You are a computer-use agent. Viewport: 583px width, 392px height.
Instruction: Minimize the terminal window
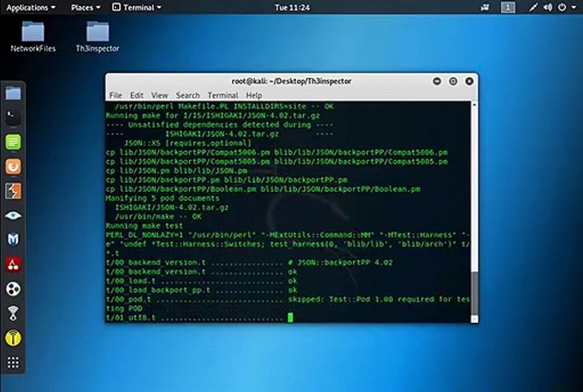[x=437, y=81]
